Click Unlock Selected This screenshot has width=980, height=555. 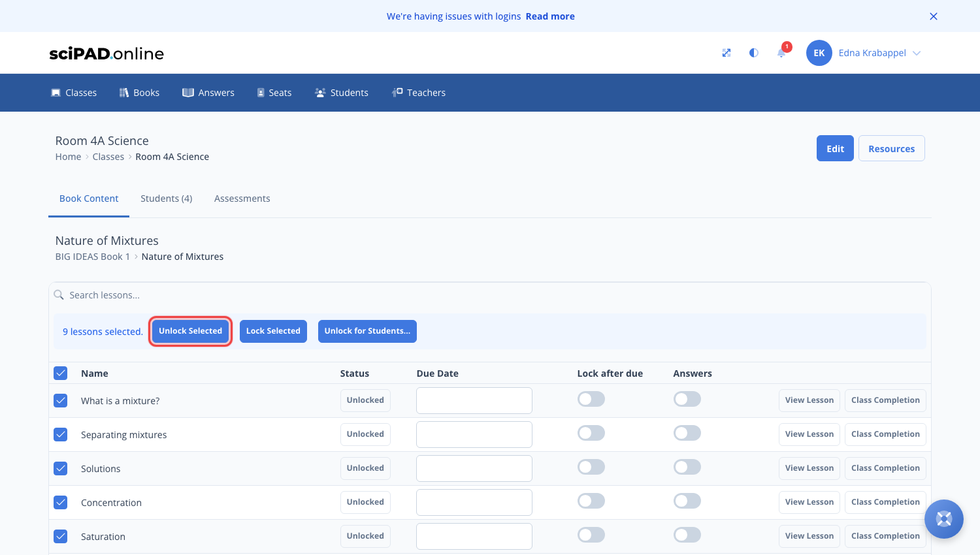[x=190, y=331]
